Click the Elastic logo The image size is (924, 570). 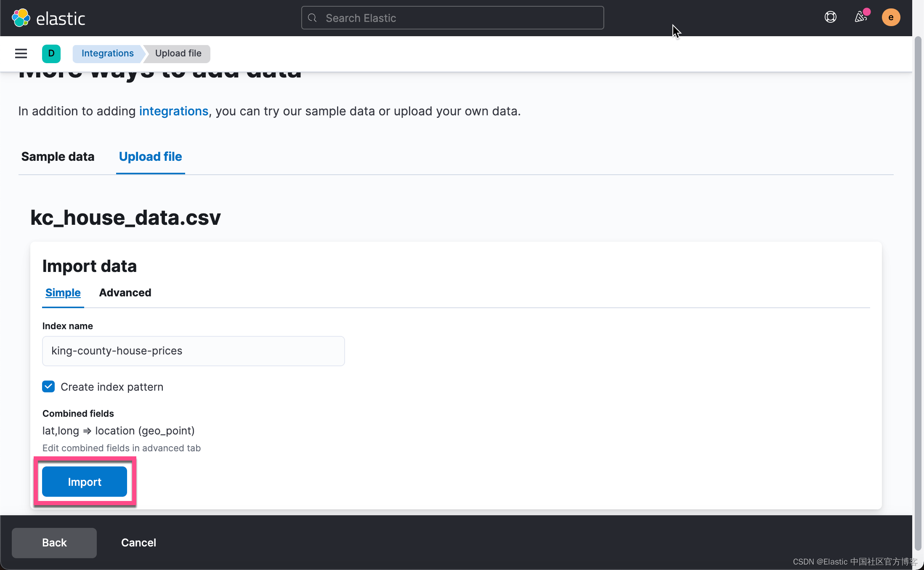point(49,18)
